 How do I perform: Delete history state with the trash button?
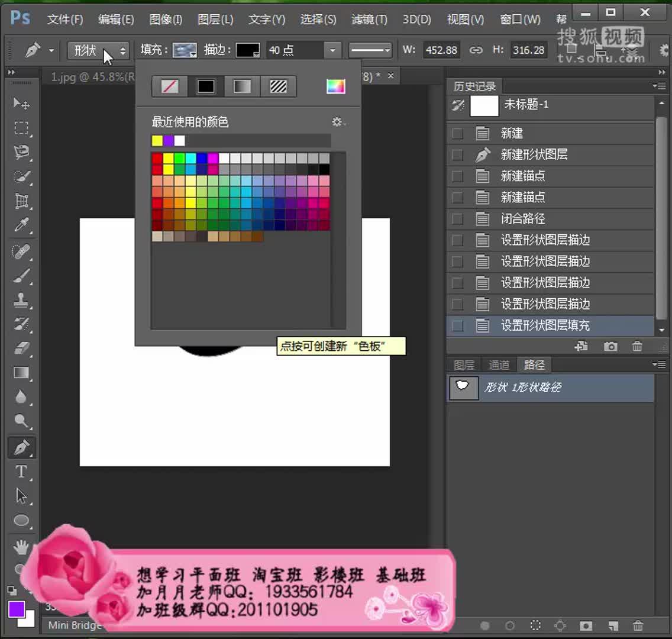pos(637,347)
